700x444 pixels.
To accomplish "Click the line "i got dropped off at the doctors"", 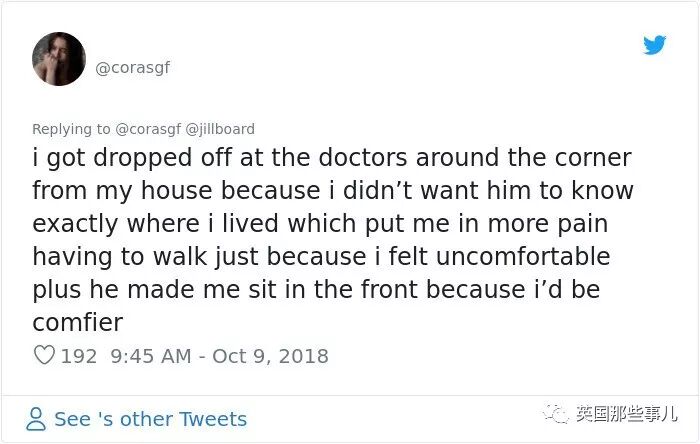I will 331,158.
